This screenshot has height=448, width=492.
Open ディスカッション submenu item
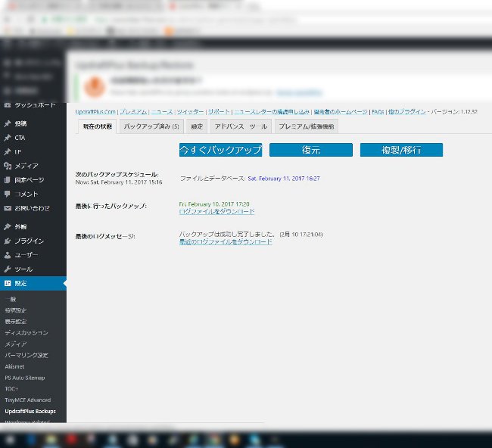tap(26, 333)
